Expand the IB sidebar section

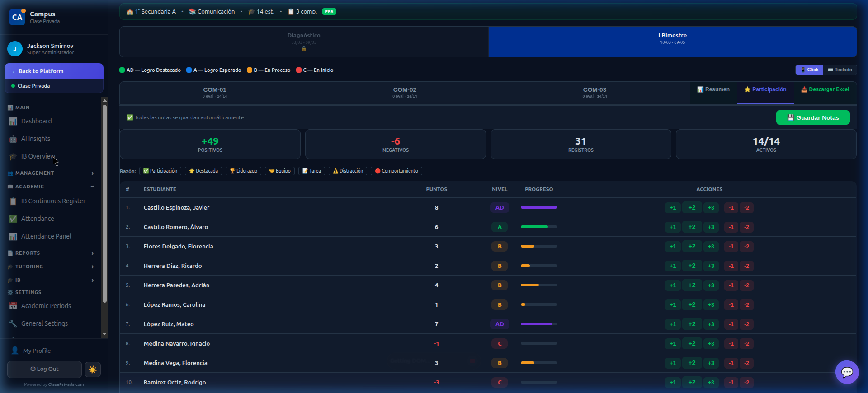tap(51, 280)
